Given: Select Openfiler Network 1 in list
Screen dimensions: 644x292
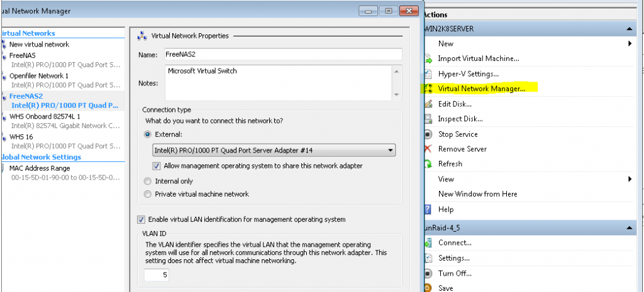Looking at the screenshot, I should point(39,75).
